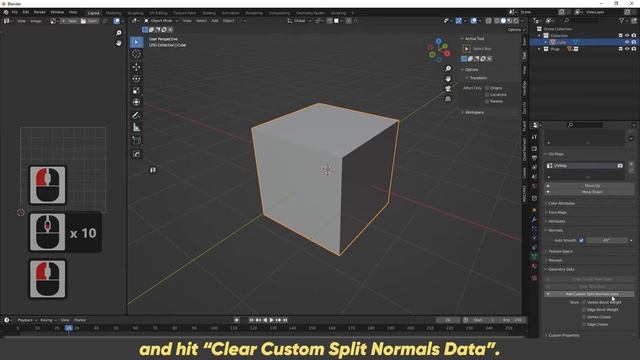Enable Affect Only Locations checkbox
This screenshot has width=640, height=360.
[487, 95]
